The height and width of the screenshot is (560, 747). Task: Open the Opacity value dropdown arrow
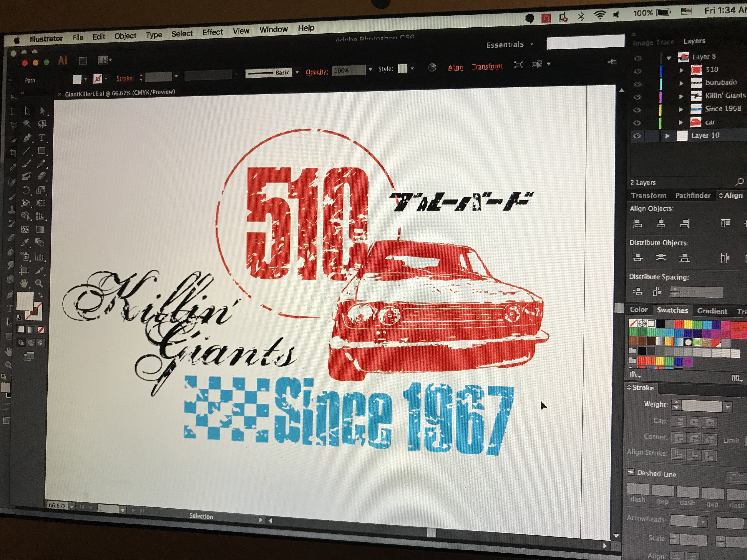371,69
